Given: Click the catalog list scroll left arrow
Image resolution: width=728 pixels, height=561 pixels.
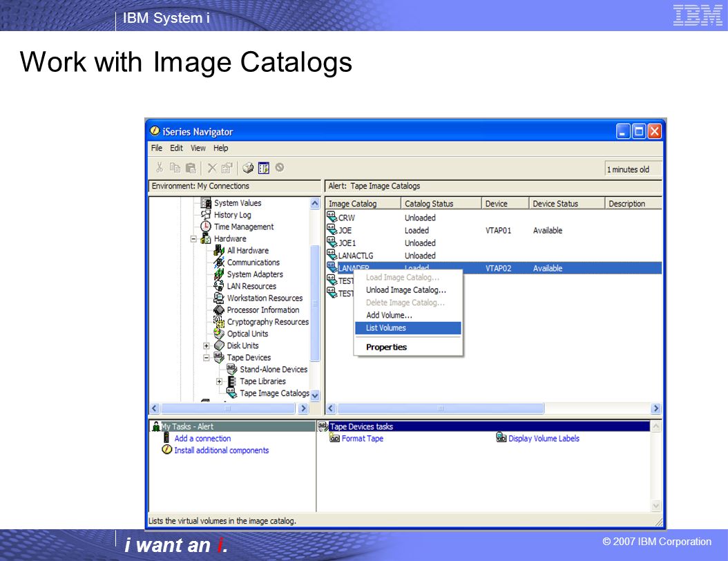Looking at the screenshot, I should pyautogui.click(x=331, y=408).
